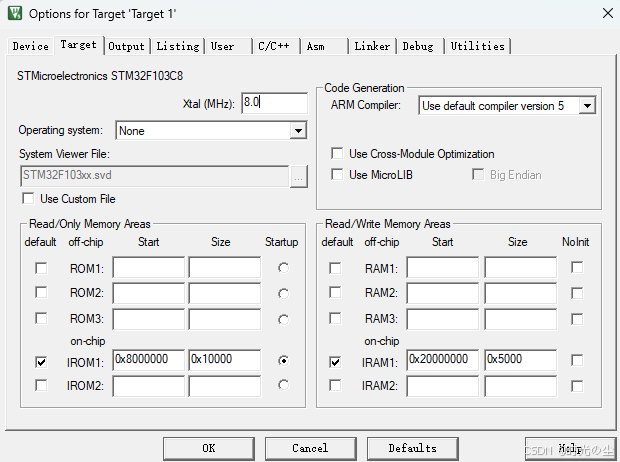Click the ROM1 Size field

click(x=225, y=267)
